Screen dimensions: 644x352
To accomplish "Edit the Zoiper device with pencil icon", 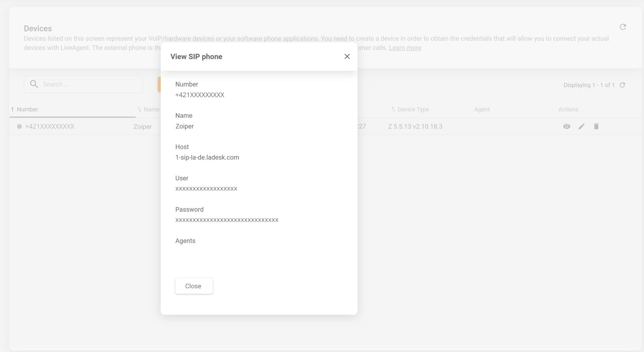I will (x=581, y=127).
